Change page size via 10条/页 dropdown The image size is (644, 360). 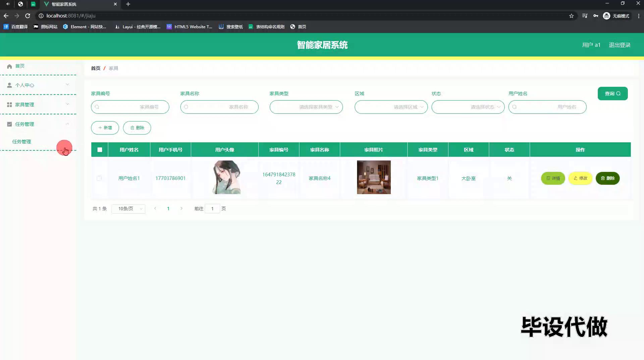(x=128, y=209)
